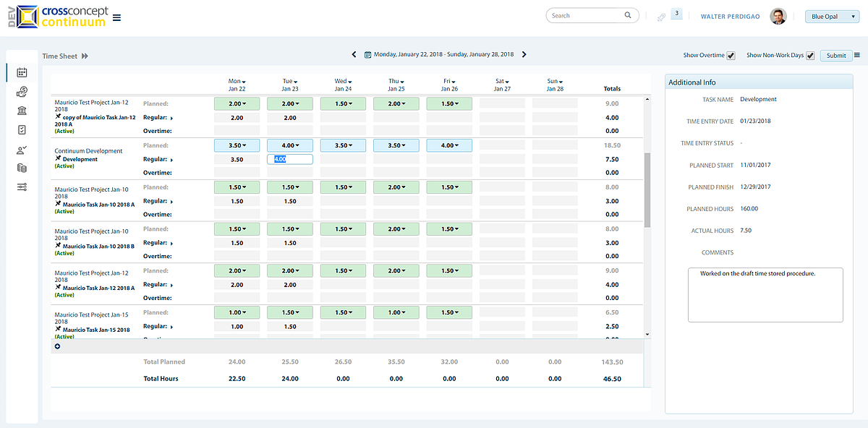Enable the Show Overtime checkbox
The width and height of the screenshot is (868, 428).
point(731,55)
